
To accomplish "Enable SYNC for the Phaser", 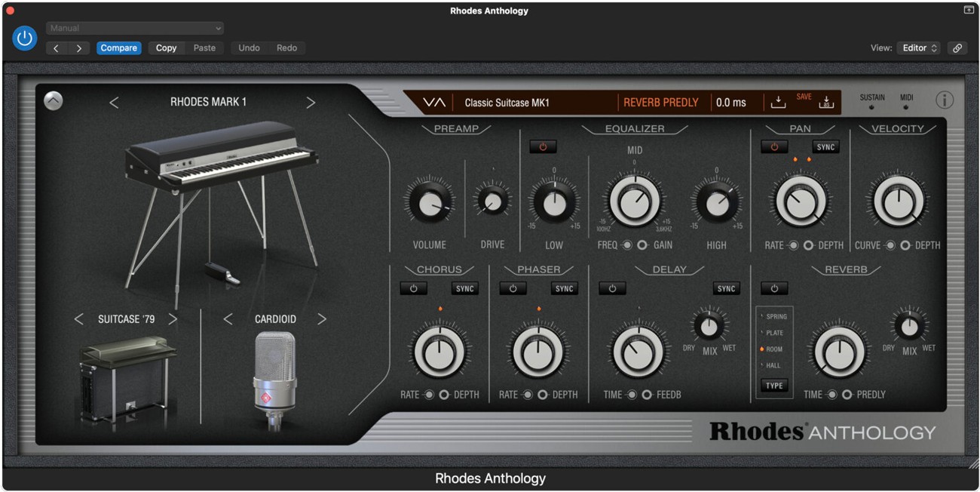I will 564,288.
